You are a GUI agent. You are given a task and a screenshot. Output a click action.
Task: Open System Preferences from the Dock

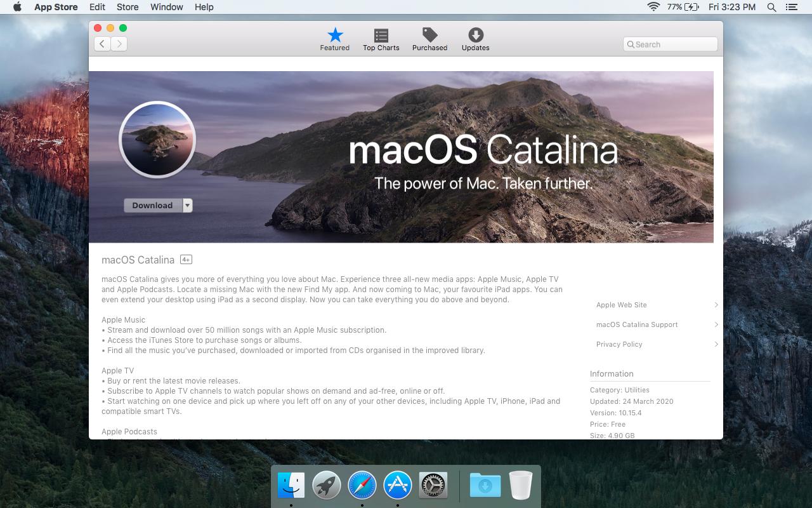(x=433, y=486)
